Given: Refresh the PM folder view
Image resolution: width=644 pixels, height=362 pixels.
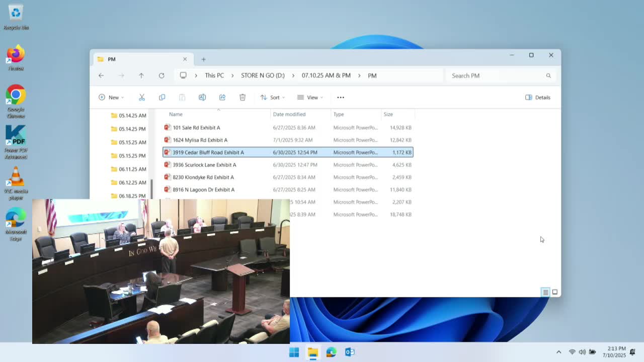Looking at the screenshot, I should [x=162, y=75].
